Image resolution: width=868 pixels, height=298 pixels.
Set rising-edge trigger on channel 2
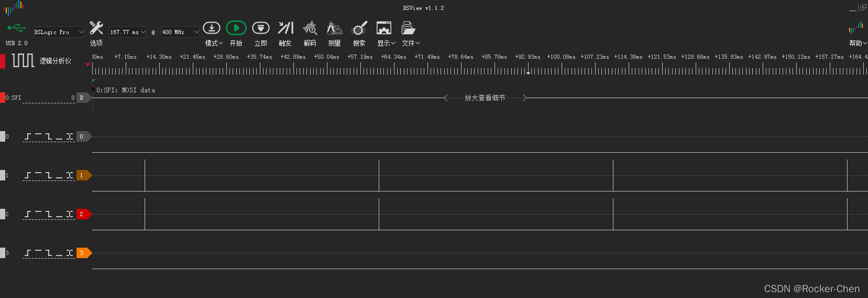(28, 214)
